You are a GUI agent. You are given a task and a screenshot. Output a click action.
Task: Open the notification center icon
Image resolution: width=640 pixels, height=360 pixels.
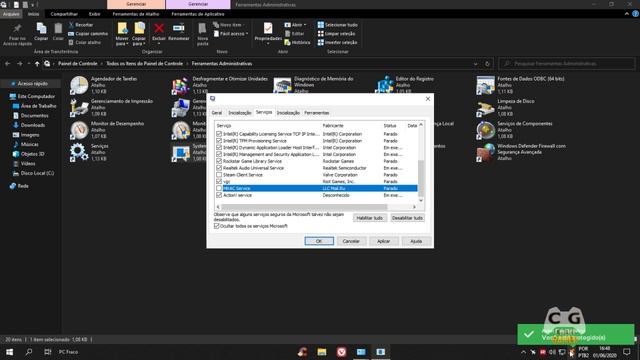[x=627, y=352]
